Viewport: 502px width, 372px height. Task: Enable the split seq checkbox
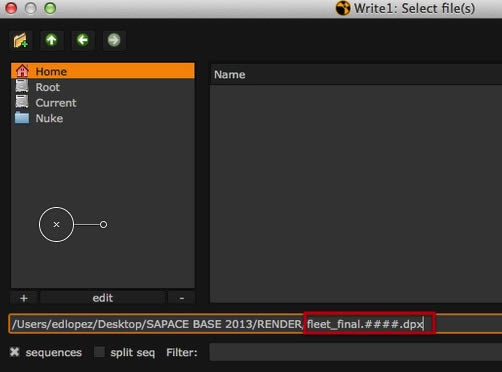(99, 352)
